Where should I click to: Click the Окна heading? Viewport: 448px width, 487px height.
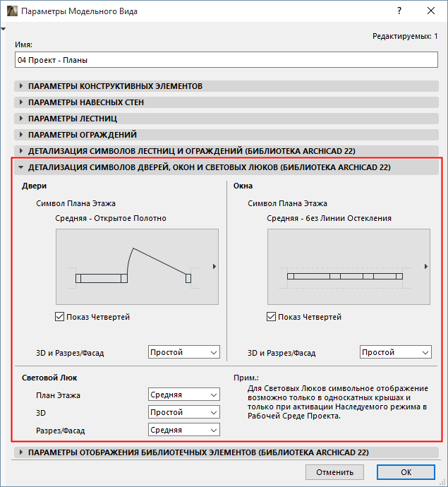pos(243,186)
